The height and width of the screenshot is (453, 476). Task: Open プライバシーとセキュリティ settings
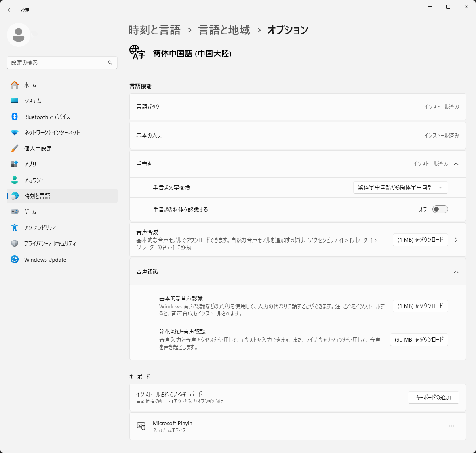coord(50,243)
